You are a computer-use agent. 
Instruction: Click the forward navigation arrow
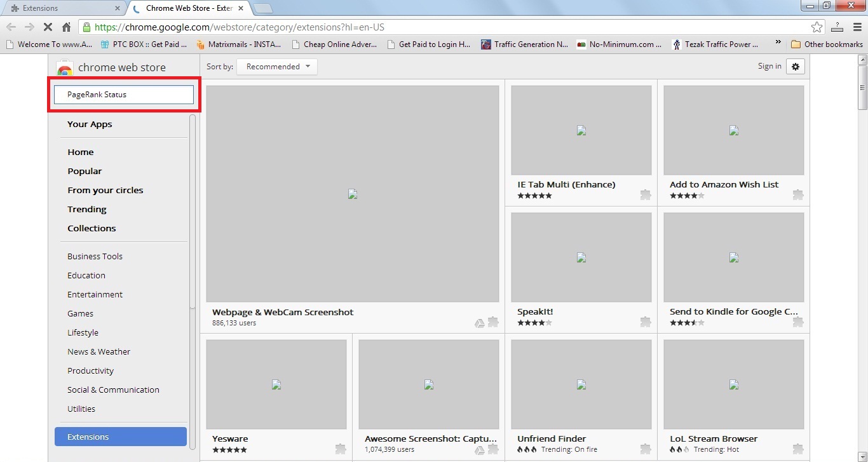coord(29,27)
